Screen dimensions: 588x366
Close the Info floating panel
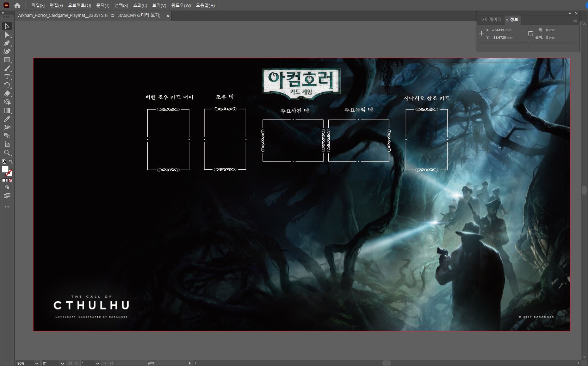tap(576, 13)
